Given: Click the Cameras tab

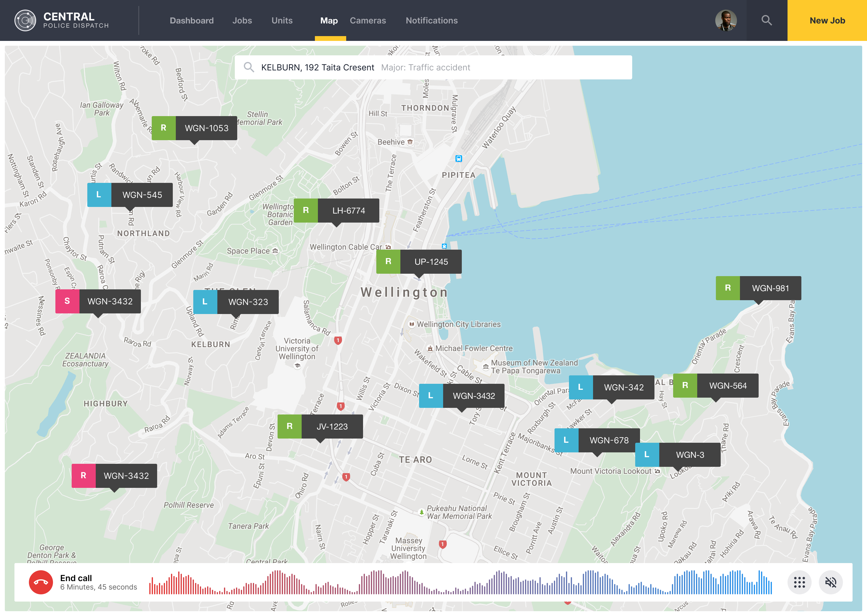Looking at the screenshot, I should click(369, 20).
